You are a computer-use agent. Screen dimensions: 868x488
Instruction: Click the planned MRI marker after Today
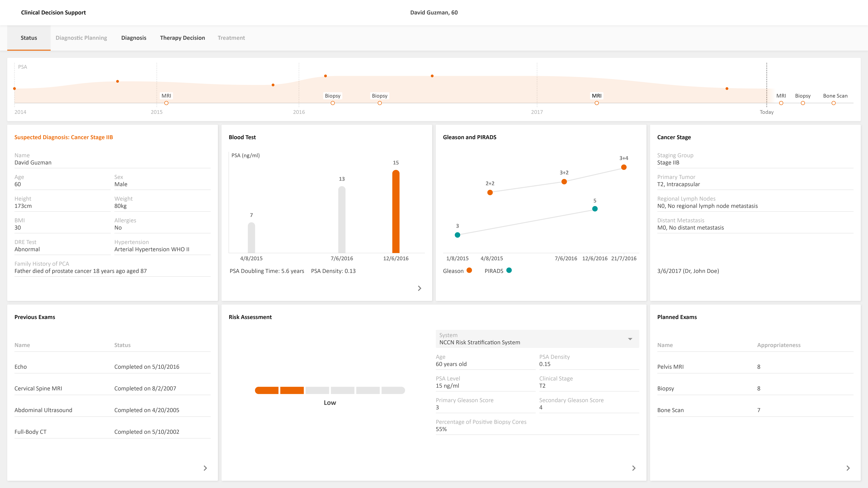781,103
